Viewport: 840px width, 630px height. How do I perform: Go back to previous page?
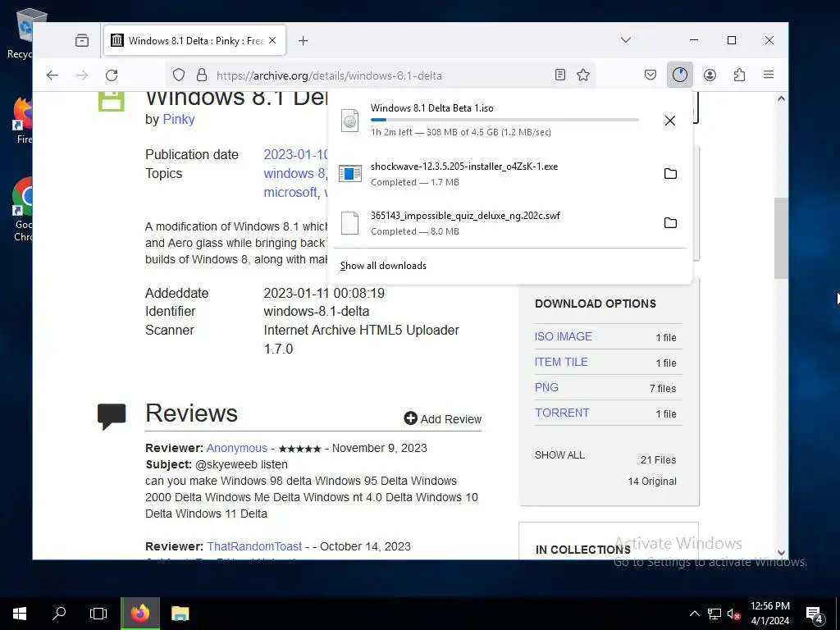(x=52, y=75)
